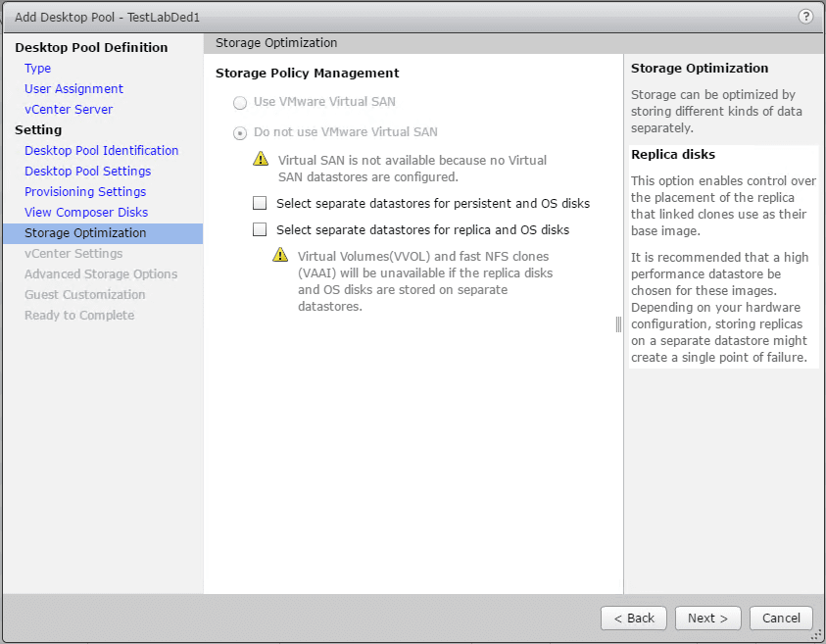Select the Use VMware Virtual SAN radio
The height and width of the screenshot is (644, 826).
[240, 102]
